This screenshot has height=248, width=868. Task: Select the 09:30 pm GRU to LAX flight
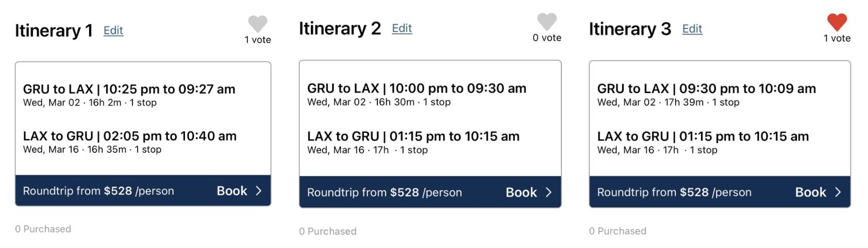coord(707,94)
